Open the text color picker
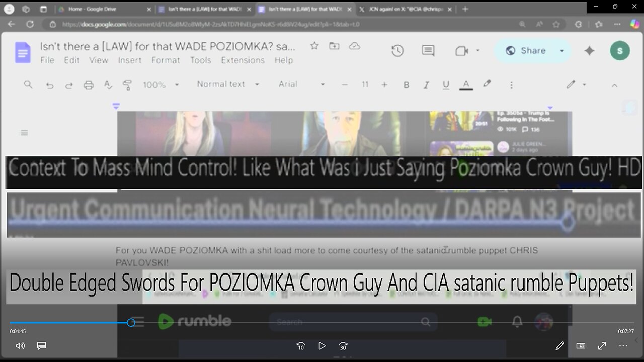The image size is (644, 362). point(466,85)
